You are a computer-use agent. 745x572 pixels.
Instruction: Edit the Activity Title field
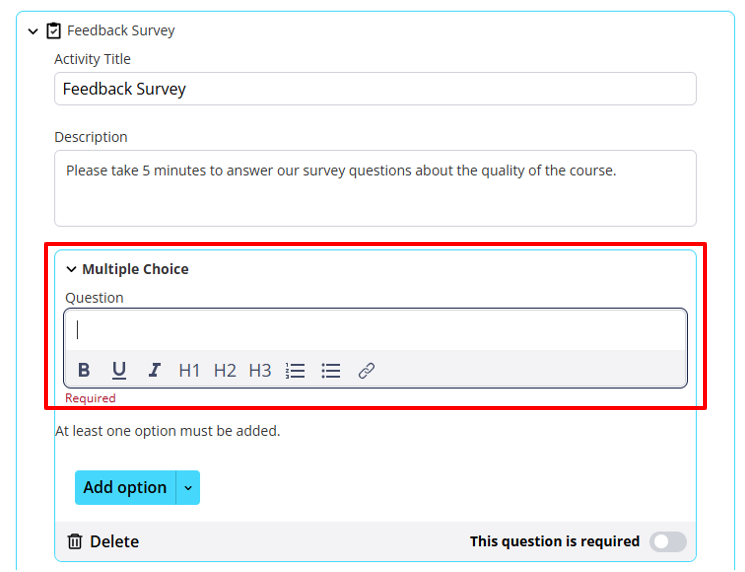pos(375,89)
